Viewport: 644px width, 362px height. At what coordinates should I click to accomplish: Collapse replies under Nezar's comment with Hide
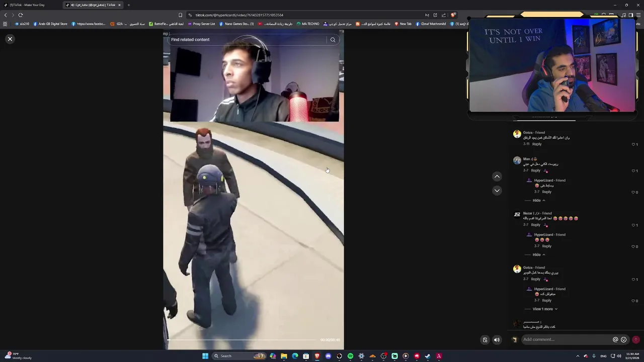(x=539, y=254)
